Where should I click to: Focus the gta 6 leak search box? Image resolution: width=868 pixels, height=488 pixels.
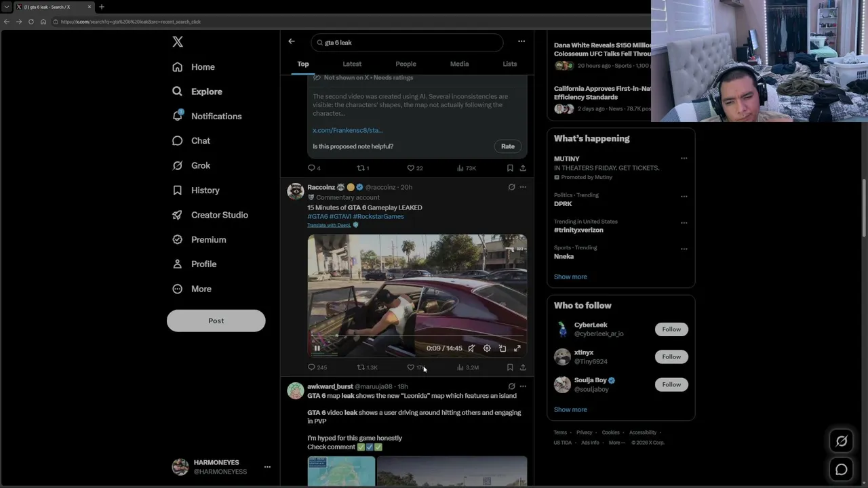click(407, 43)
